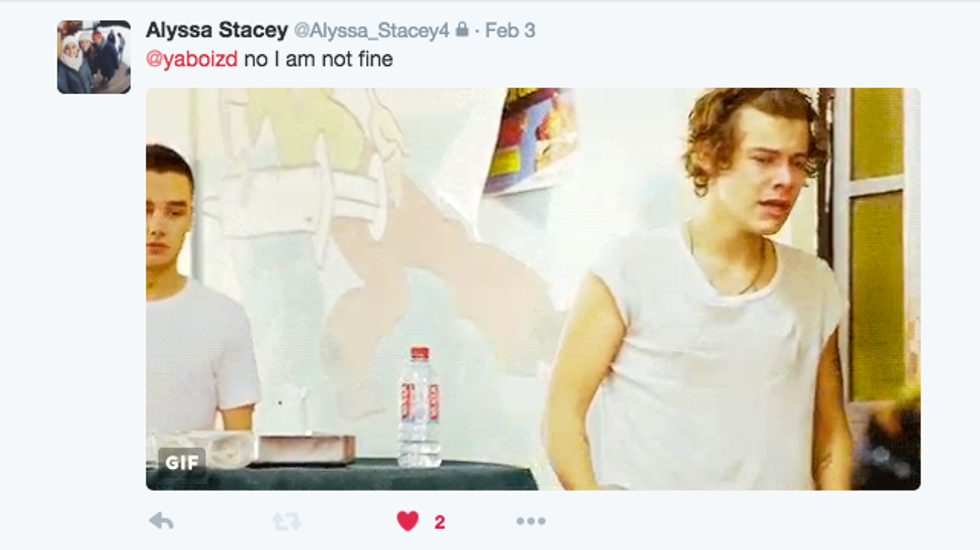
Task: Select the tweet text 'no I am not fine'
Action: click(318, 59)
